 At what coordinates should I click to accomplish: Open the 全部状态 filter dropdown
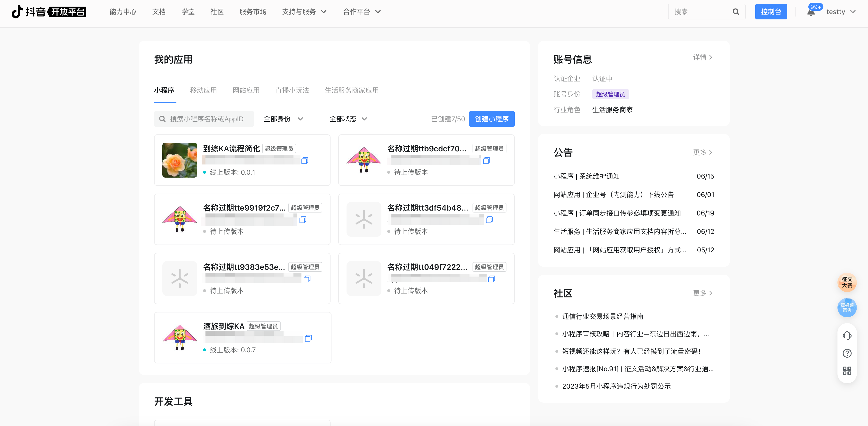[x=348, y=119]
